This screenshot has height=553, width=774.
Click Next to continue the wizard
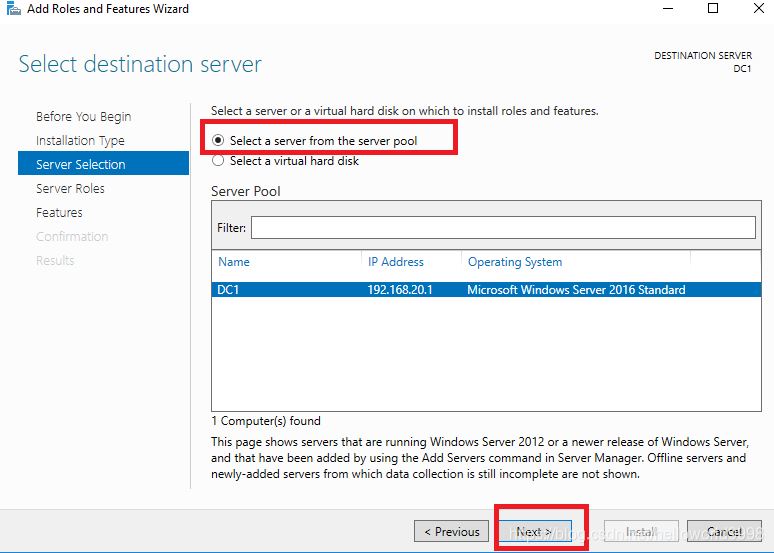click(x=534, y=532)
